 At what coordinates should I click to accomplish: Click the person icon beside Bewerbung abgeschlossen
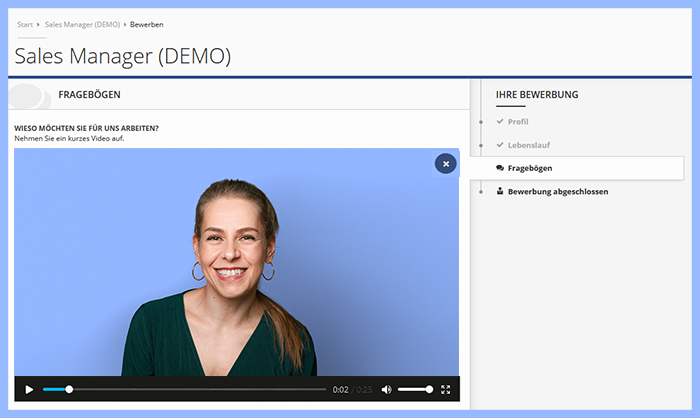click(x=500, y=191)
